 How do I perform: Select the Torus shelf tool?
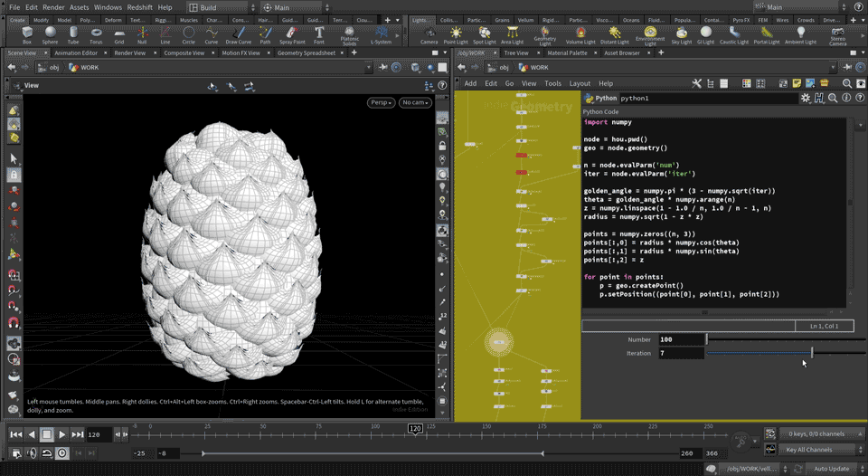coord(96,35)
